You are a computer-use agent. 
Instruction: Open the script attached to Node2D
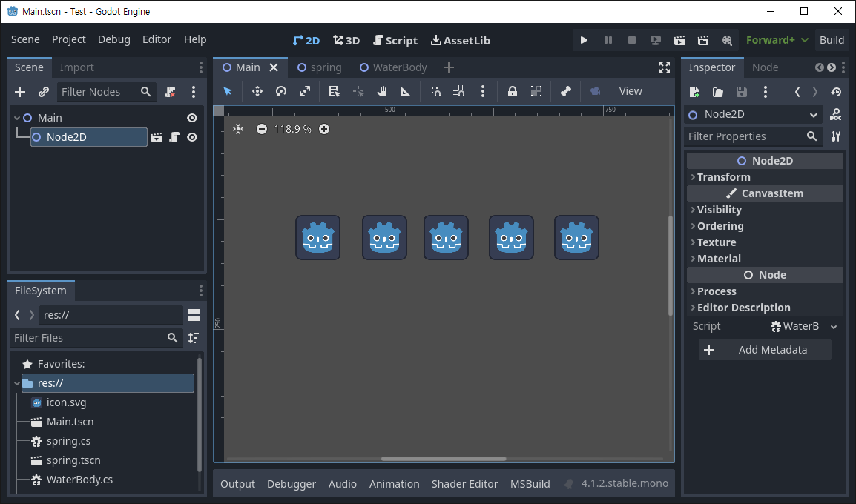coord(174,137)
